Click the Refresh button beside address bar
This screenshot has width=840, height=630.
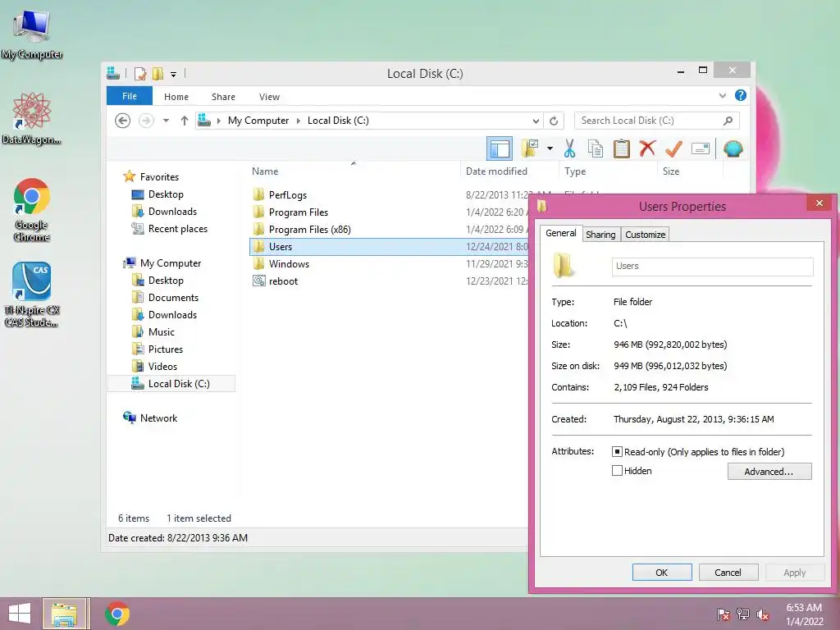(554, 121)
